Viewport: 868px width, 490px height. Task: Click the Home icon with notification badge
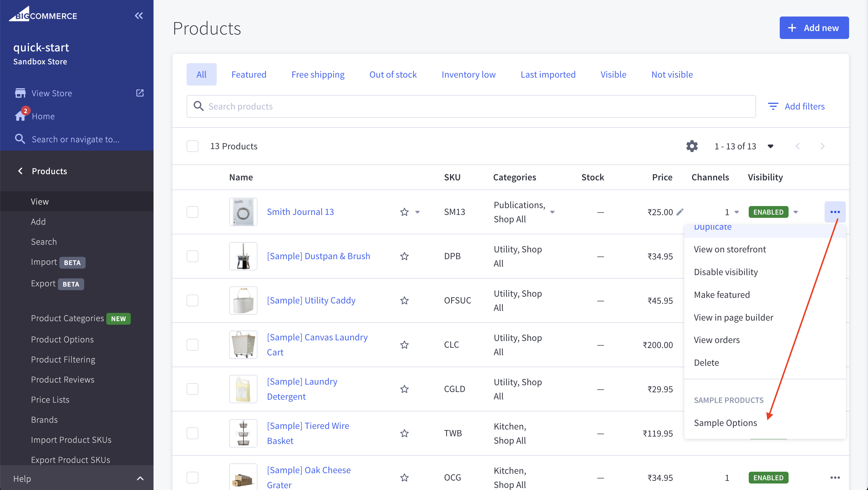20,116
